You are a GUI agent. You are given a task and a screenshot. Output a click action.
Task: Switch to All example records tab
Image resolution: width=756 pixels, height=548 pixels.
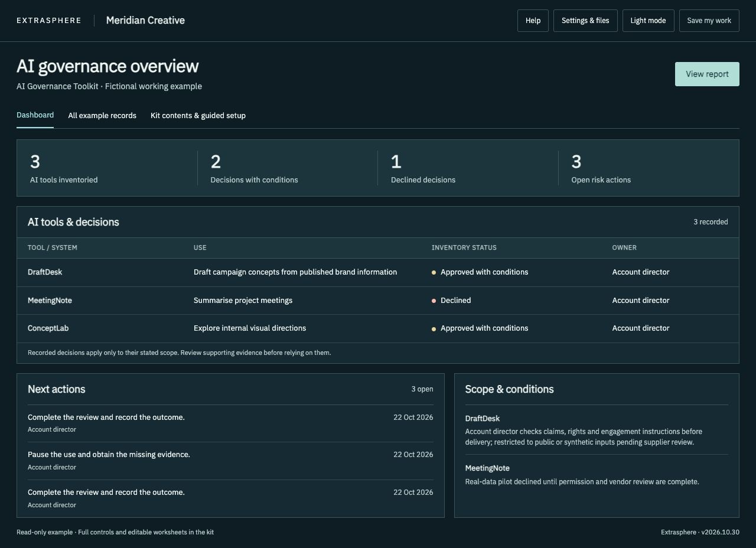pyautogui.click(x=102, y=116)
